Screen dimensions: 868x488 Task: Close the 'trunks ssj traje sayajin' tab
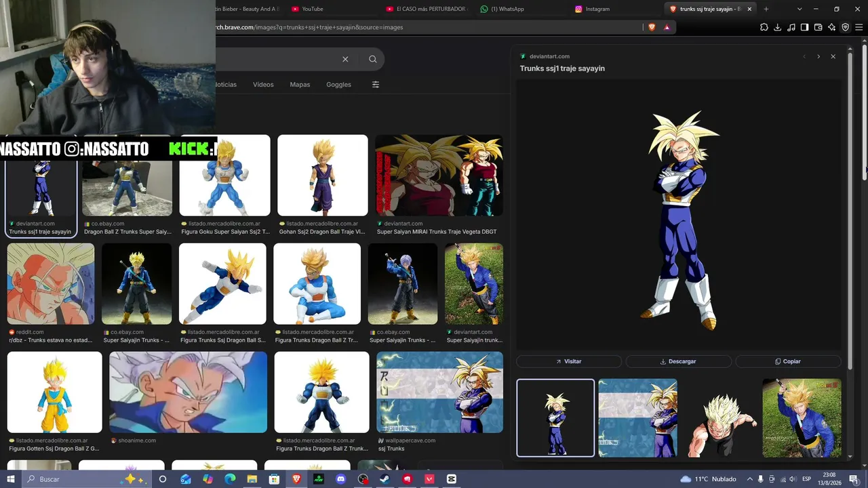tap(749, 9)
